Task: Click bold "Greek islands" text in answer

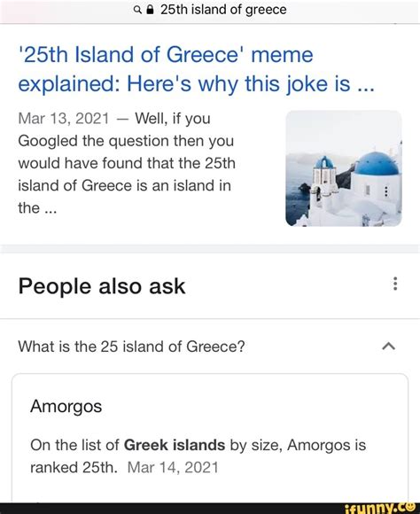Action: [x=175, y=445]
